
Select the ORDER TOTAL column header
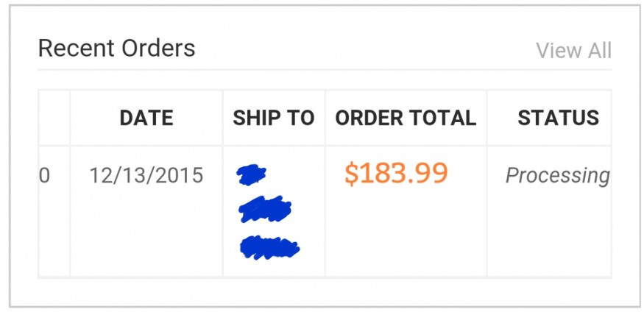pos(406,118)
